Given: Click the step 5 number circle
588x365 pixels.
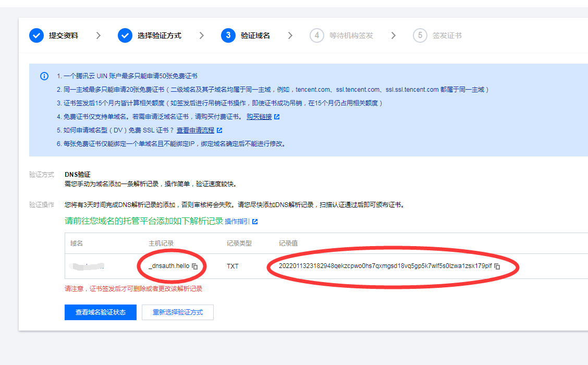Looking at the screenshot, I should click(x=420, y=35).
